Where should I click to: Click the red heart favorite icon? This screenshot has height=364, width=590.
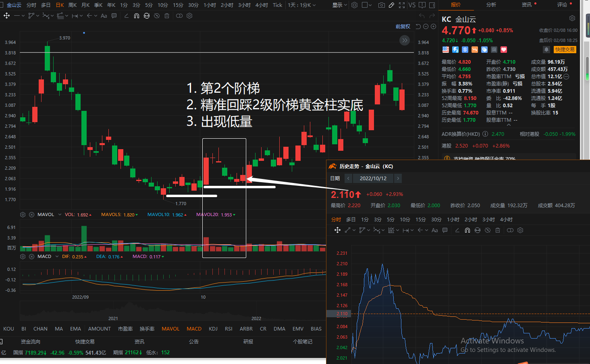point(504,50)
